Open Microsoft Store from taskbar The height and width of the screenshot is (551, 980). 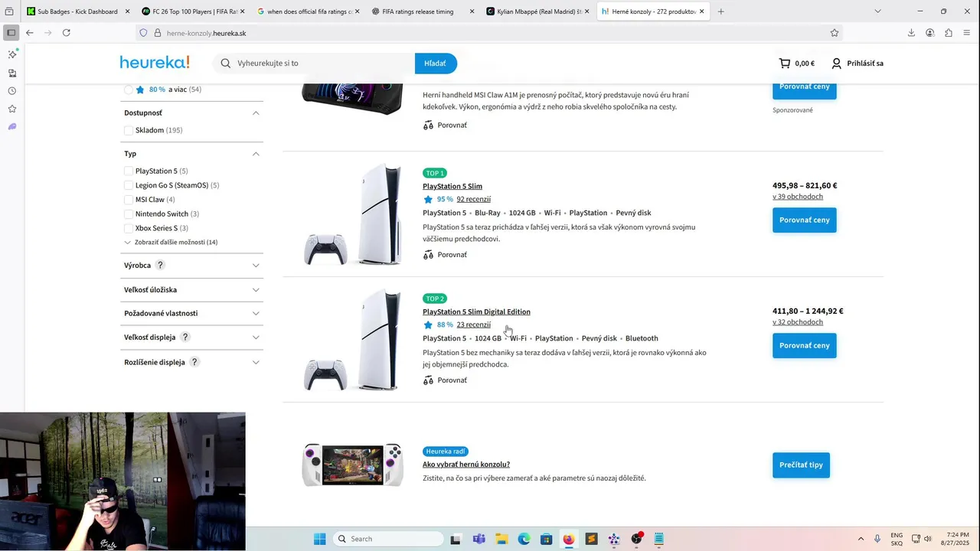click(x=546, y=539)
